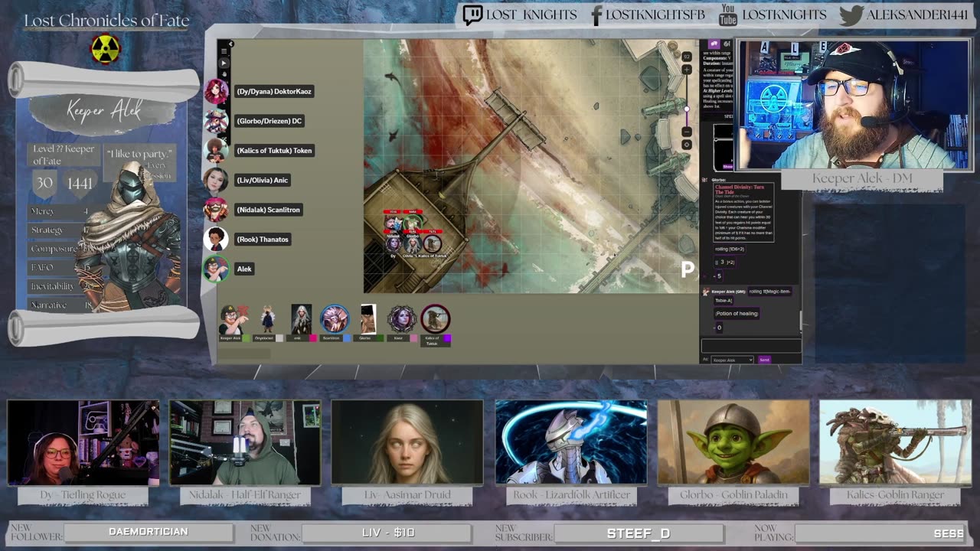The height and width of the screenshot is (551, 980).
Task: Select the hand pan tool in map toolbar
Action: (224, 74)
